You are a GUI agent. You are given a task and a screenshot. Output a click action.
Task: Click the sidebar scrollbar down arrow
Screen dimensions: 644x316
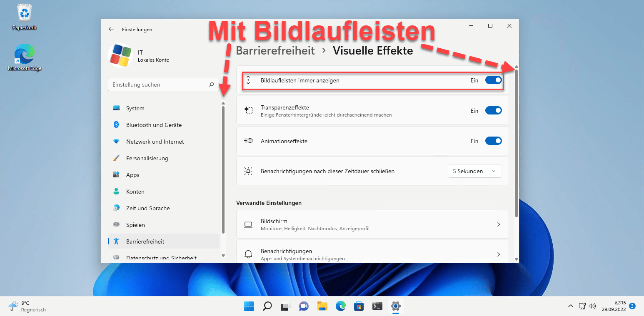coord(223,256)
